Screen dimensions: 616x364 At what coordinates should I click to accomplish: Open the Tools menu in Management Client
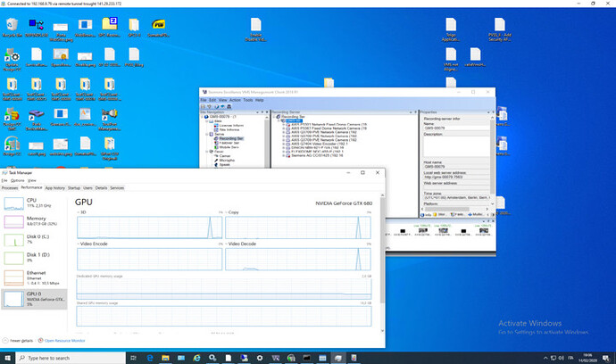[x=247, y=100]
